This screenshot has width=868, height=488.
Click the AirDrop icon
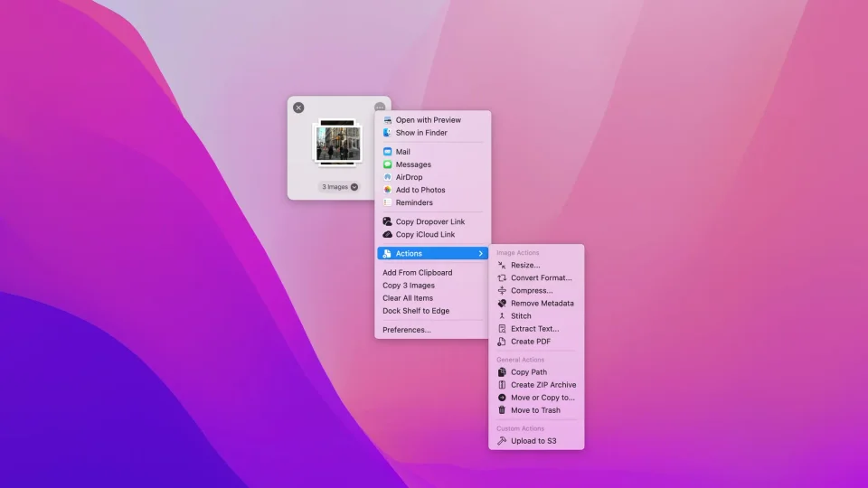388,177
